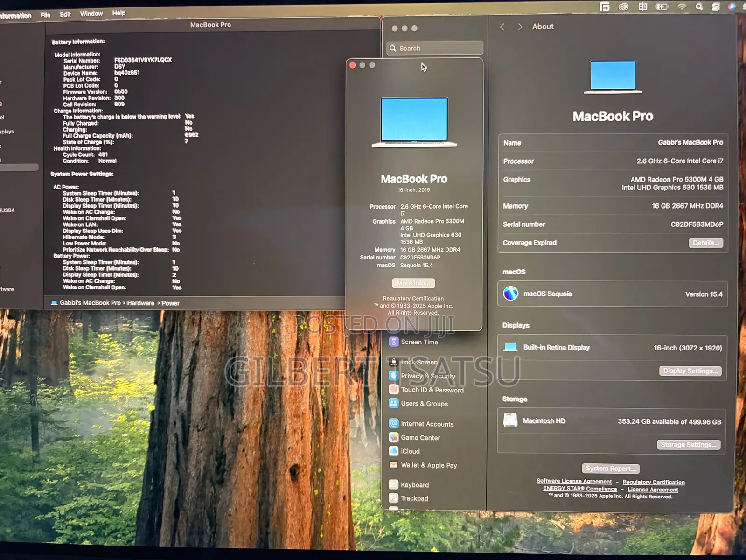Click the macOS Version 15.4 text
This screenshot has width=746, height=560.
click(x=704, y=294)
